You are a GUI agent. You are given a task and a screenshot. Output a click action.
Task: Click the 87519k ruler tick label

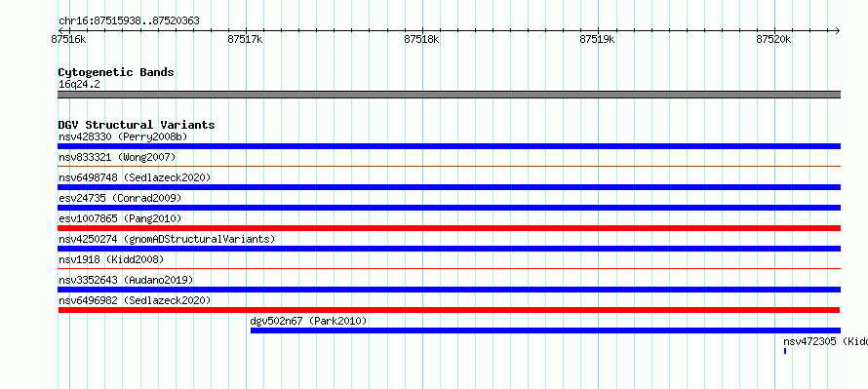pos(598,40)
